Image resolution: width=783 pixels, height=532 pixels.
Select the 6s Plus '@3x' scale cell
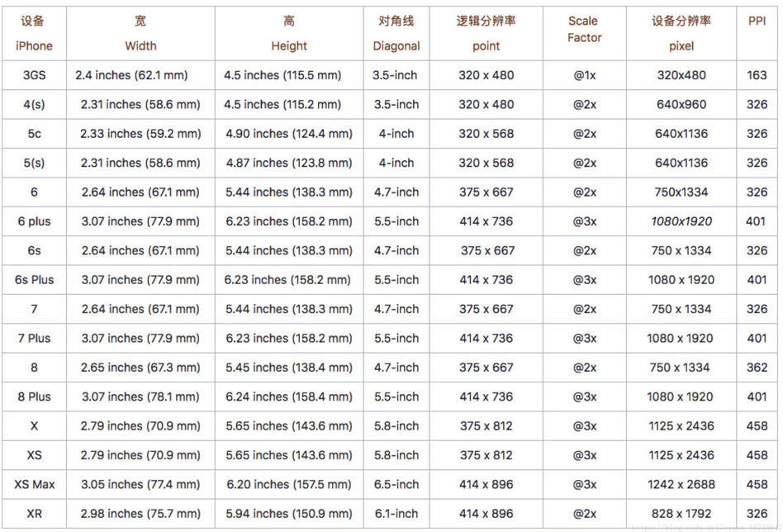click(x=584, y=280)
